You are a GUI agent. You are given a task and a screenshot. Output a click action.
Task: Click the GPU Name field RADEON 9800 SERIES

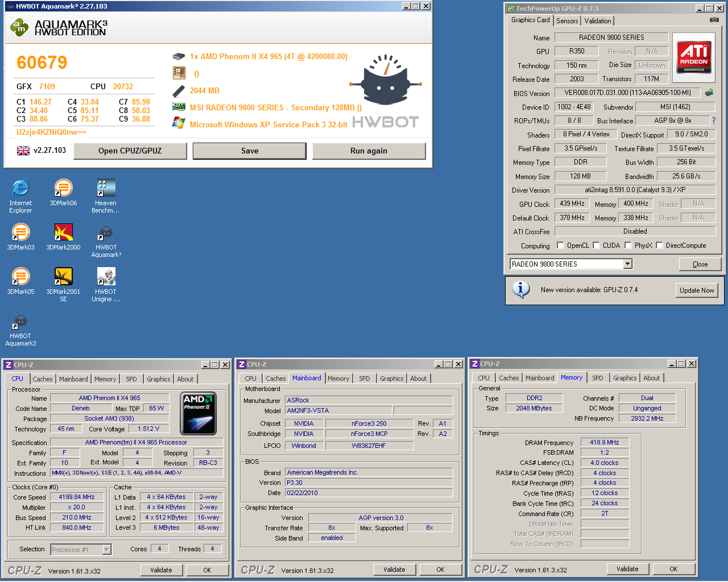tap(611, 38)
